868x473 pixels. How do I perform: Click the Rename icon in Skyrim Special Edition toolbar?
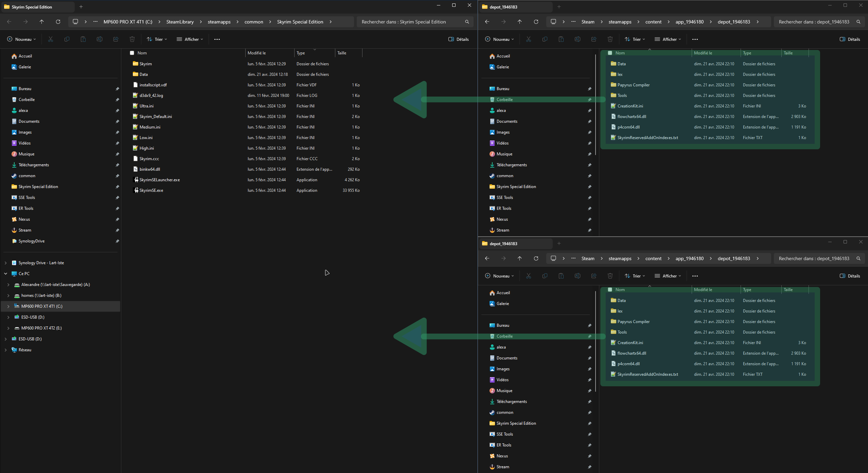coord(100,39)
